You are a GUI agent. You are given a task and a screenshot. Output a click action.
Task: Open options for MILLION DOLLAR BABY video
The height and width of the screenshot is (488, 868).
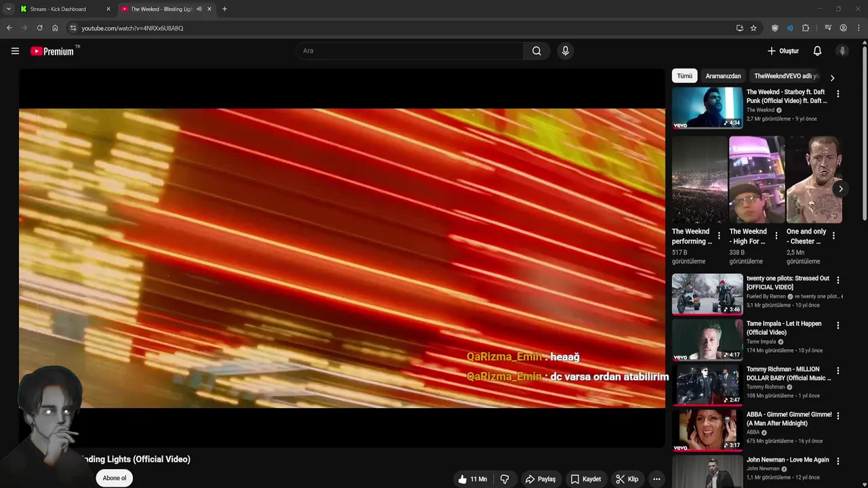[838, 371]
